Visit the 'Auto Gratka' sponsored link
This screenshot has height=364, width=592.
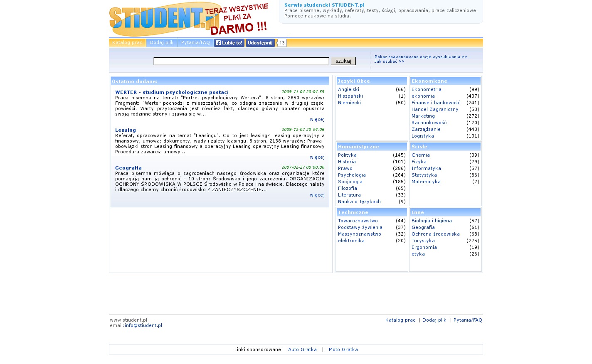302,349
